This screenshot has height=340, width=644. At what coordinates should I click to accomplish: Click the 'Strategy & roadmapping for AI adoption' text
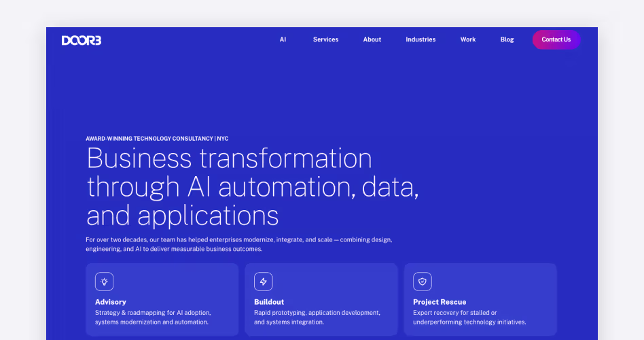(x=153, y=318)
